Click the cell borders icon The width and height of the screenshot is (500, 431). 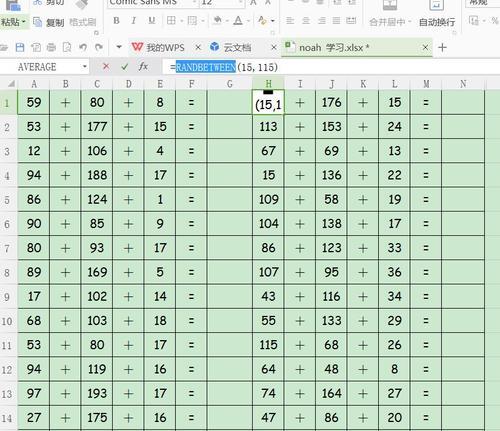[171, 21]
